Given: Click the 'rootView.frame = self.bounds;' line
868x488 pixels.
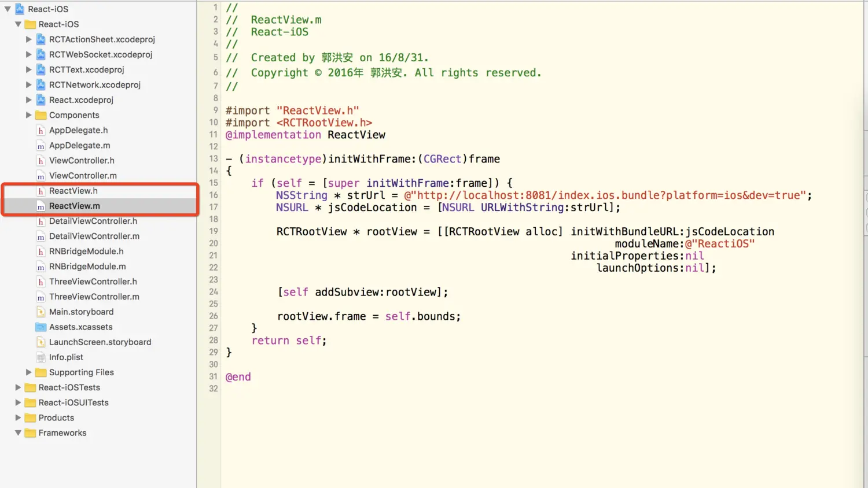Looking at the screenshot, I should [x=369, y=316].
